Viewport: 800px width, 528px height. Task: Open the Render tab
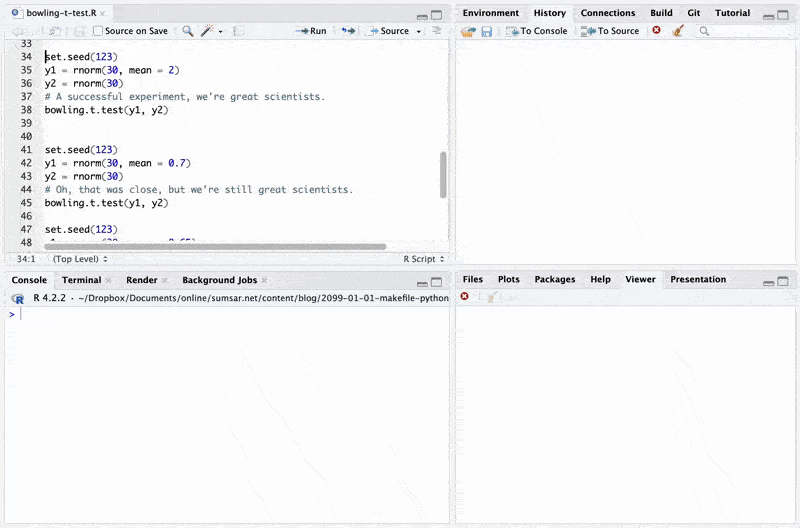tap(141, 280)
